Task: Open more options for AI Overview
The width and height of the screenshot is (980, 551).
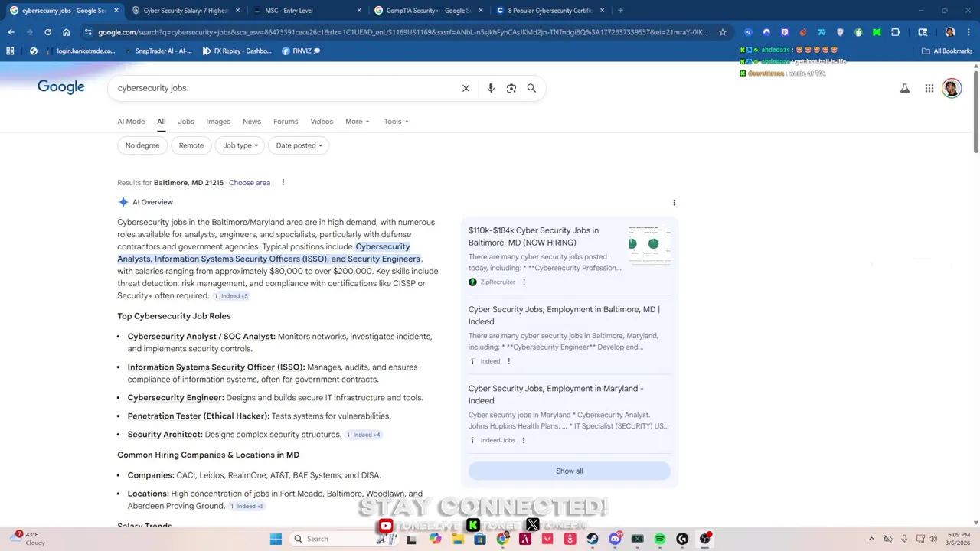Action: click(x=674, y=203)
